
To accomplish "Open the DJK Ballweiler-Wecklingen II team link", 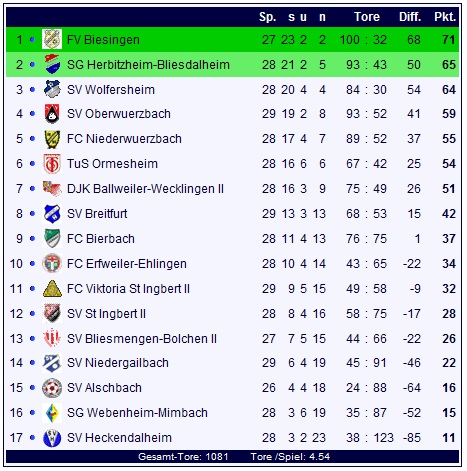I will [145, 189].
